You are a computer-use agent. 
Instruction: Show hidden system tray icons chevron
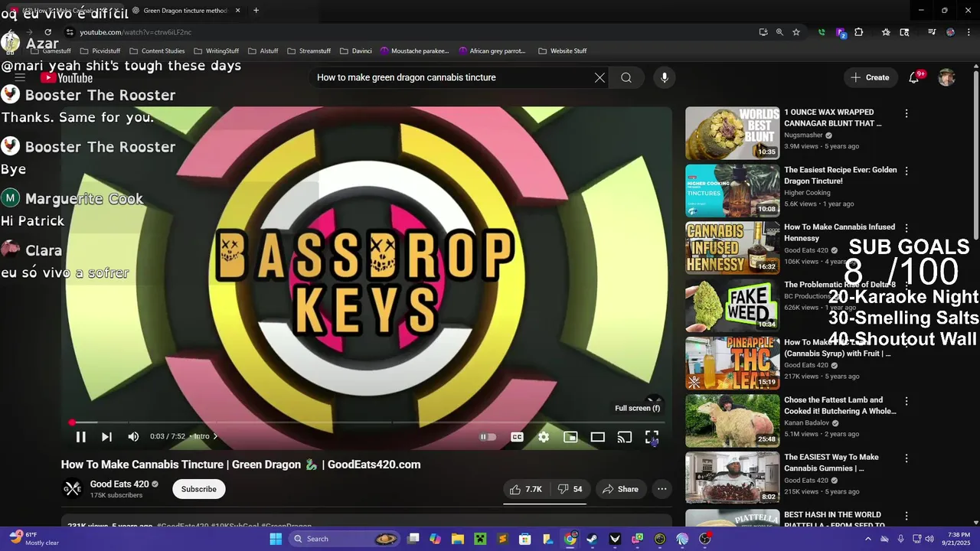[x=867, y=539]
